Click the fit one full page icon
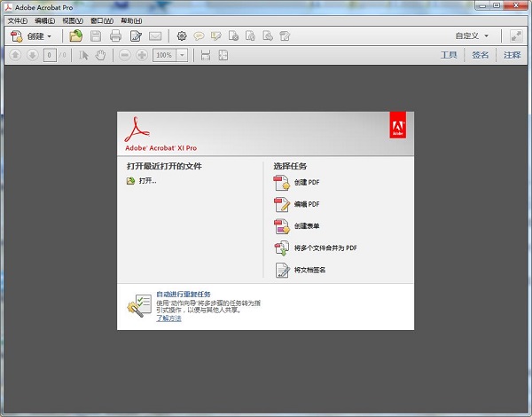 point(223,55)
